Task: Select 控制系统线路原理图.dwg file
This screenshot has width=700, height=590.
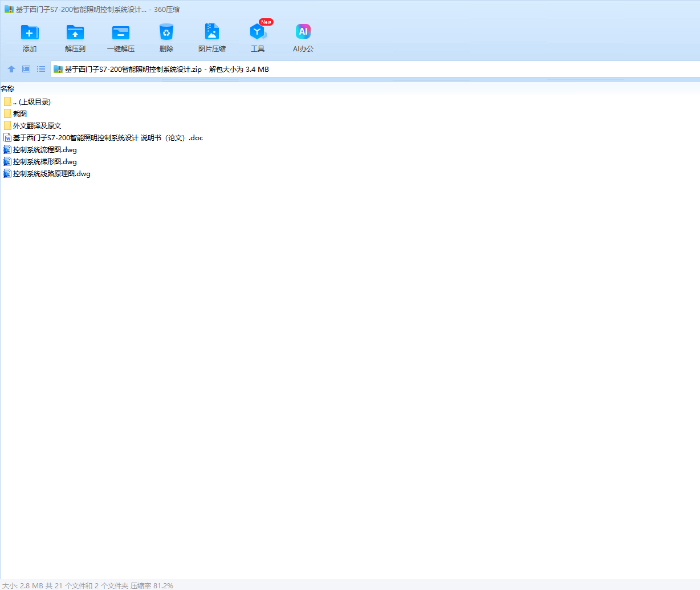Action: click(47, 174)
